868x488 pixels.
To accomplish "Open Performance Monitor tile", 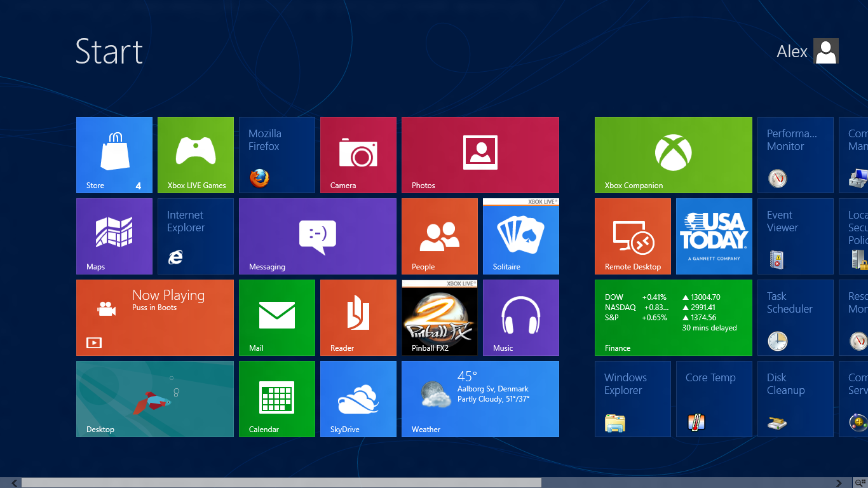I will point(796,155).
